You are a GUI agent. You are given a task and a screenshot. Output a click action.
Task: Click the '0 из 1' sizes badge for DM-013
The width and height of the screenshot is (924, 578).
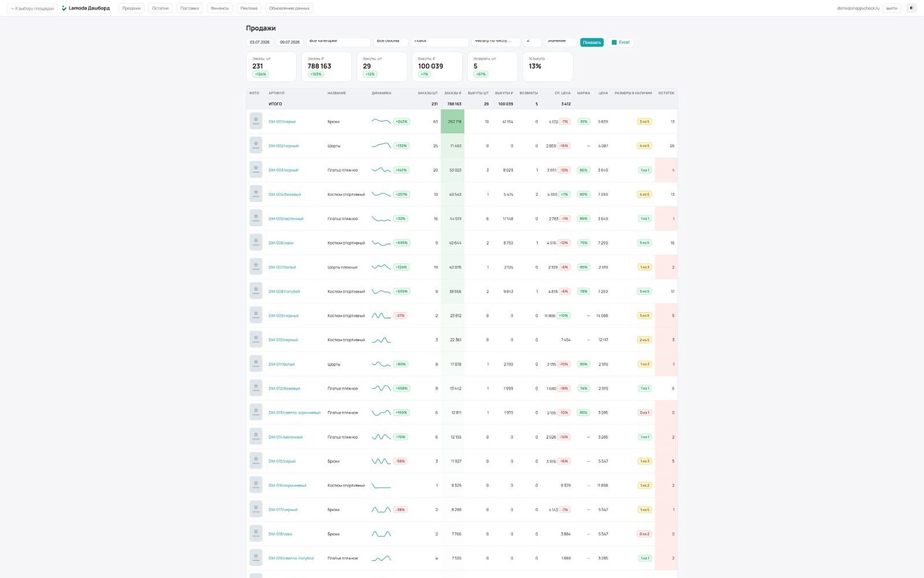click(644, 412)
